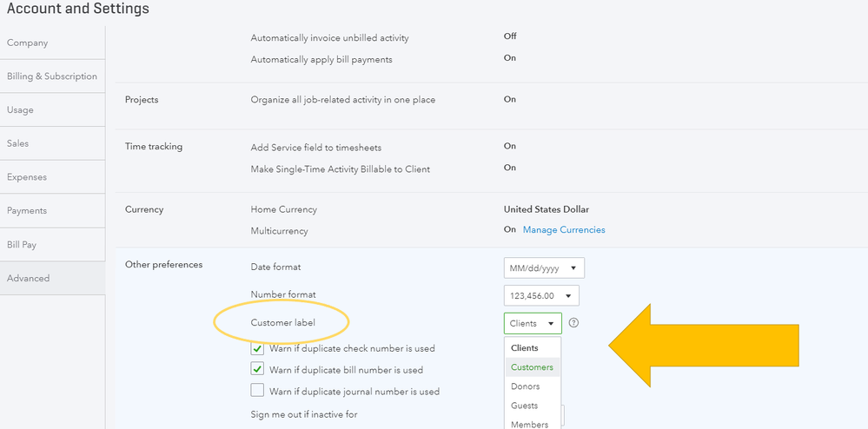868x429 pixels.
Task: Switch to Billing & Subscription tab
Action: (x=52, y=76)
